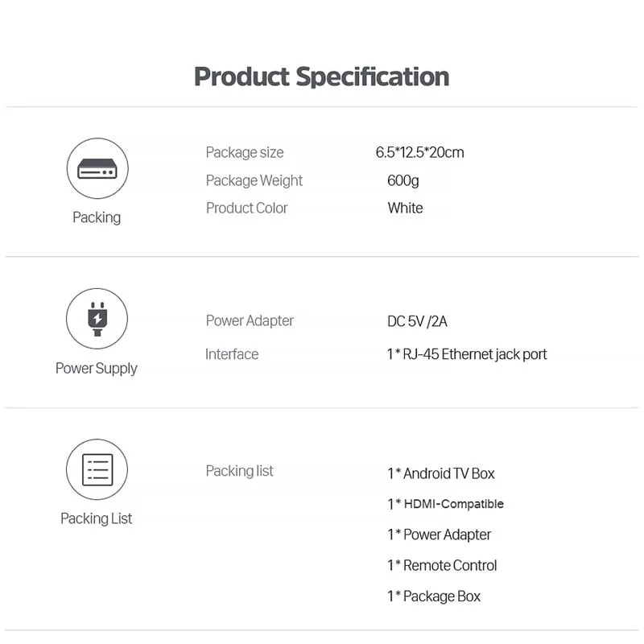
Task: Click the Packing List caption text
Action: pos(97,518)
